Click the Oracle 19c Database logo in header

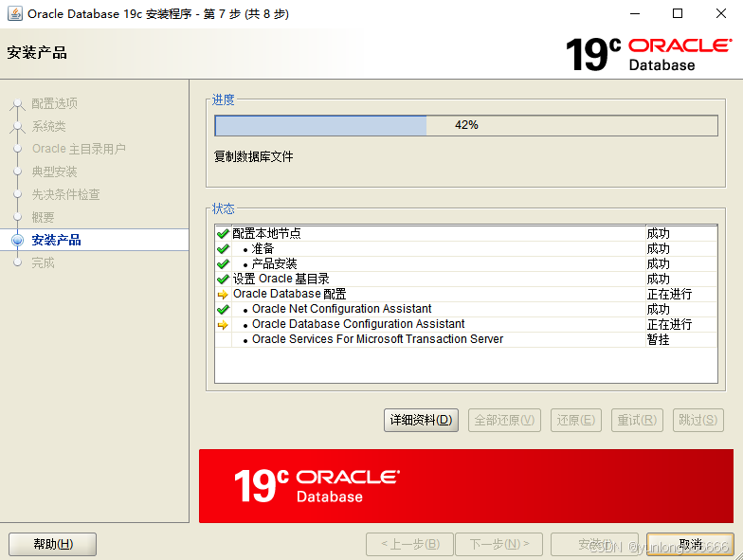(x=648, y=55)
